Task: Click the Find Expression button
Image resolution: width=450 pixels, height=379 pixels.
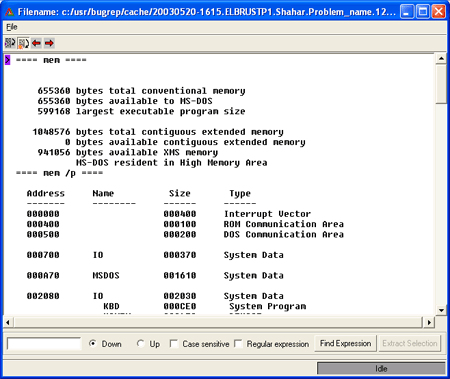Action: (345, 343)
